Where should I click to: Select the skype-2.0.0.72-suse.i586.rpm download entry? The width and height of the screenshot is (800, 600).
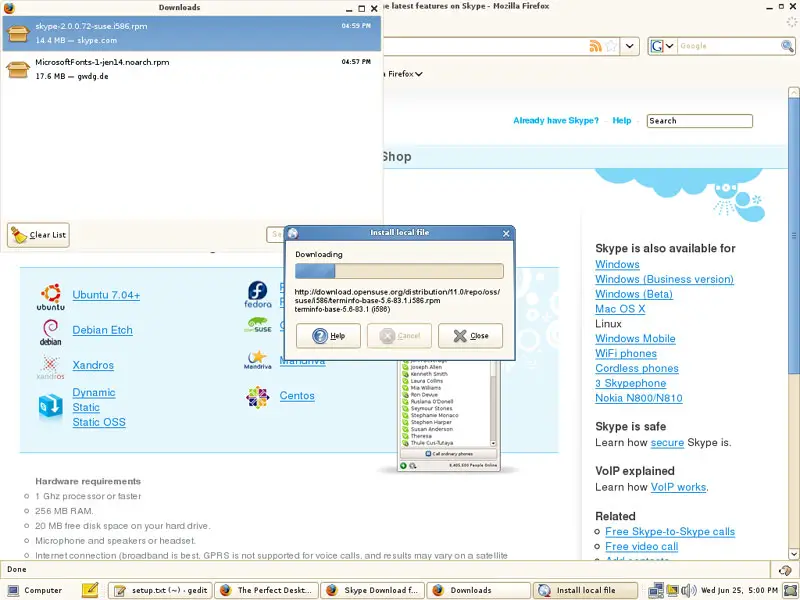(191, 33)
